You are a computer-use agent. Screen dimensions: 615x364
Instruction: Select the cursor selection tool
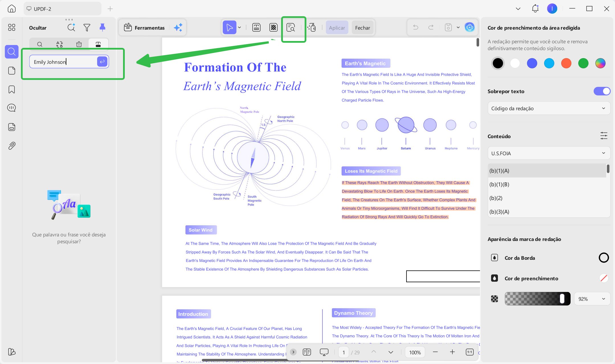coord(230,28)
